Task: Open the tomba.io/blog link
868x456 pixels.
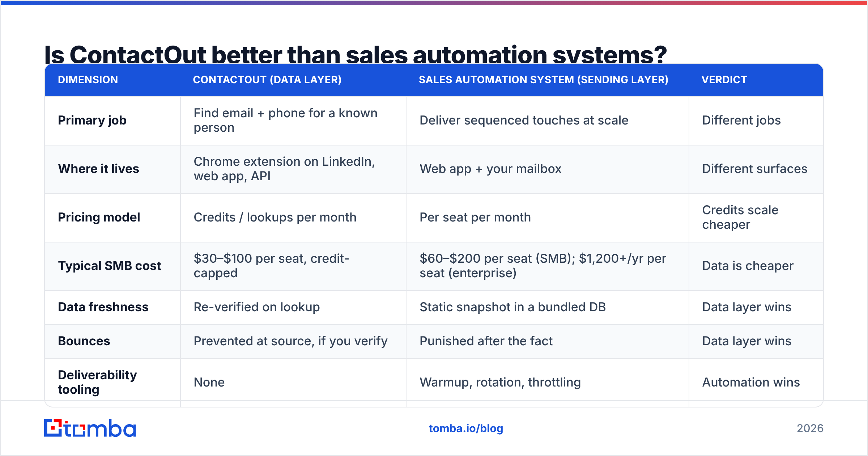Action: point(466,428)
